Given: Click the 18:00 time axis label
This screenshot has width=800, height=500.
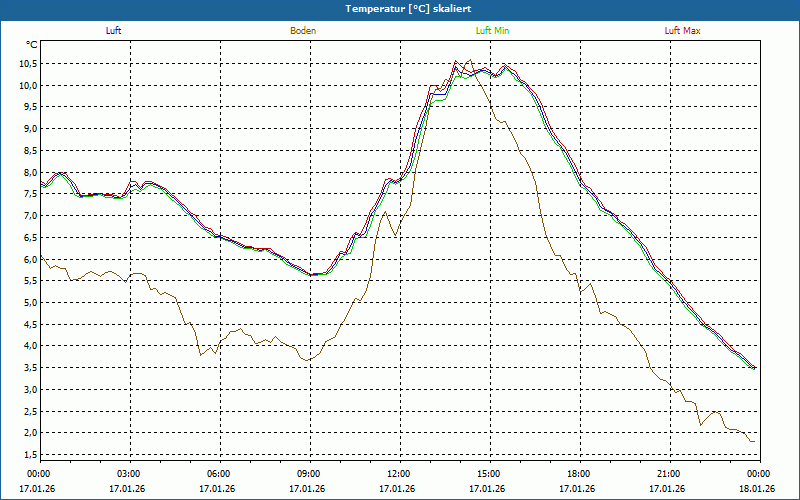Looking at the screenshot, I should click(578, 474).
